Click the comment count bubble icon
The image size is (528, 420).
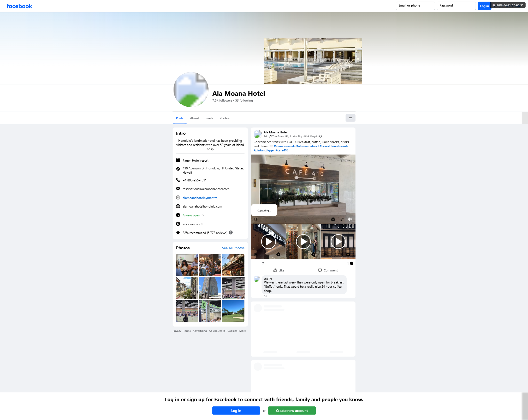tap(351, 263)
